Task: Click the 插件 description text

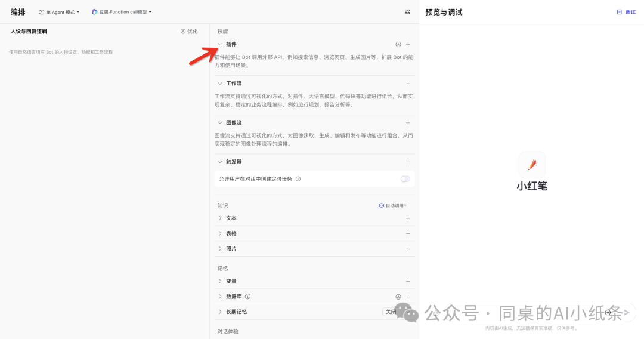Action: tap(314, 61)
